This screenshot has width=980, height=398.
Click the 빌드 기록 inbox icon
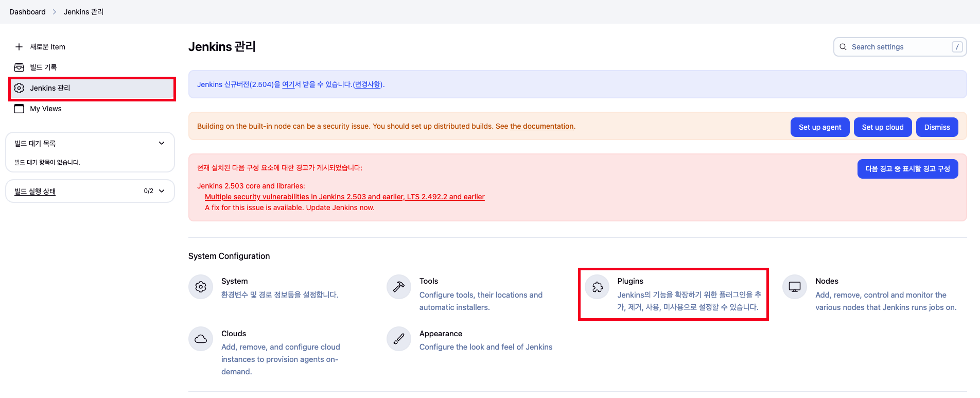(19, 67)
